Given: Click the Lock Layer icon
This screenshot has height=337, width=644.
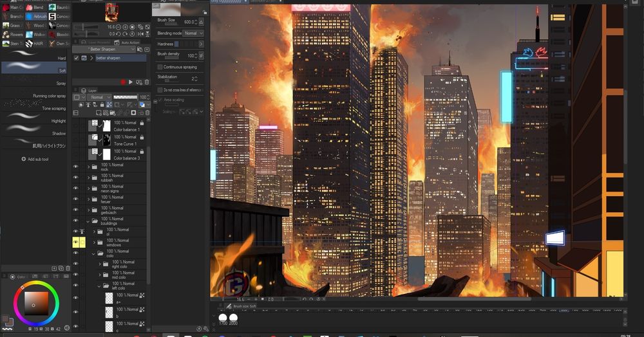Looking at the screenshot, I should [102, 105].
